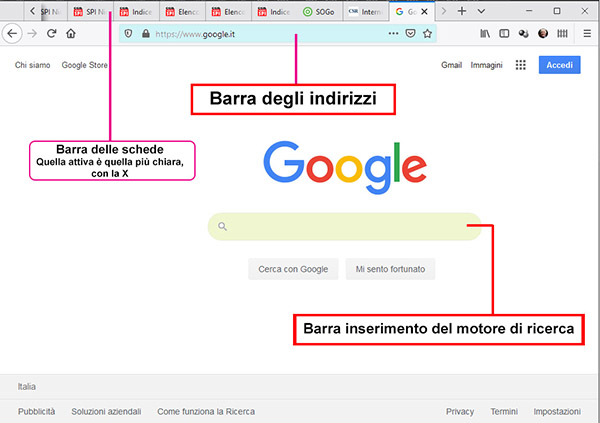600x423 pixels.
Task: Open the Immagini link
Action: tap(486, 65)
